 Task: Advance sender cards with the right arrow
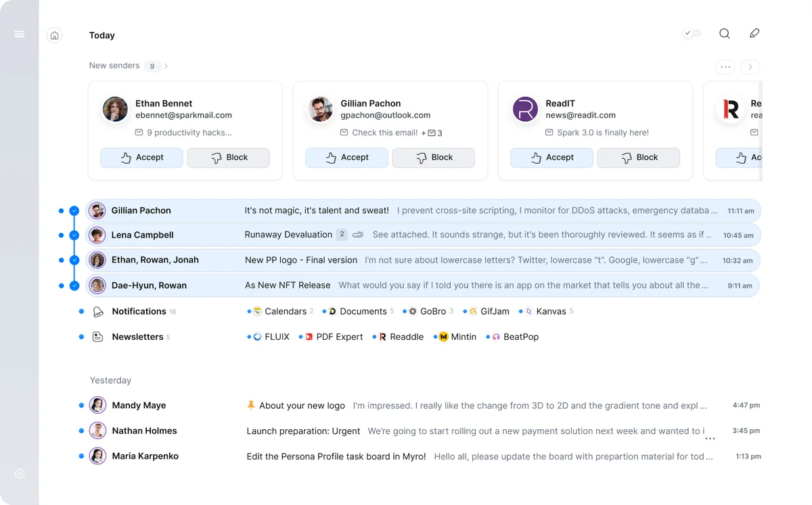pyautogui.click(x=750, y=66)
